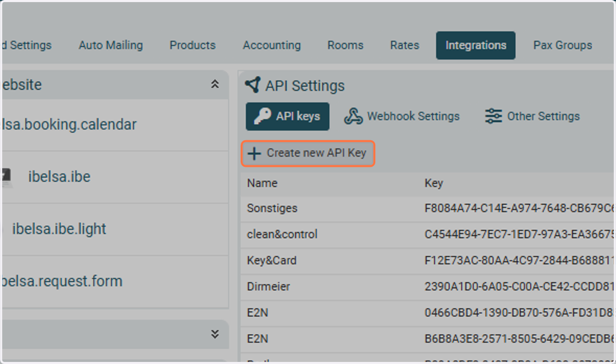Click the key starting with 2390A1D0
Screen dimensions: 616x364
click(519, 286)
